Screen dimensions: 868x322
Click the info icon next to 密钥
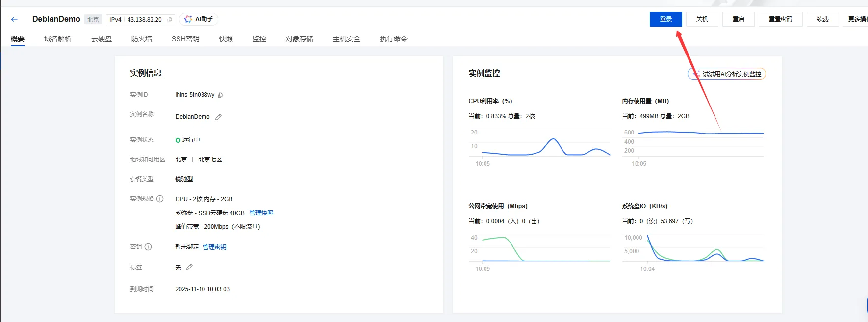click(x=148, y=247)
